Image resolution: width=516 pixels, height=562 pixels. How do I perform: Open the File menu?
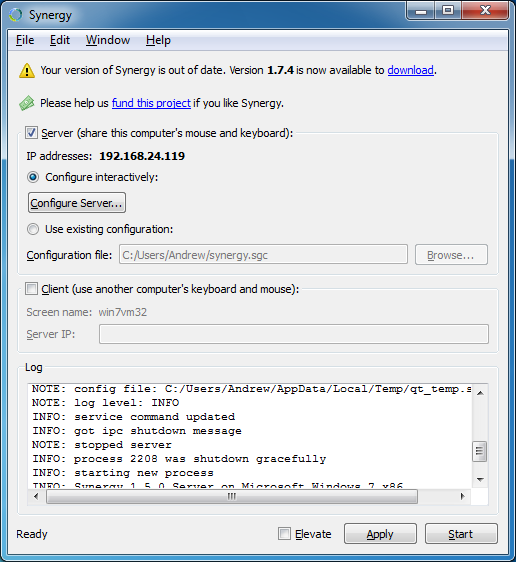click(25, 40)
